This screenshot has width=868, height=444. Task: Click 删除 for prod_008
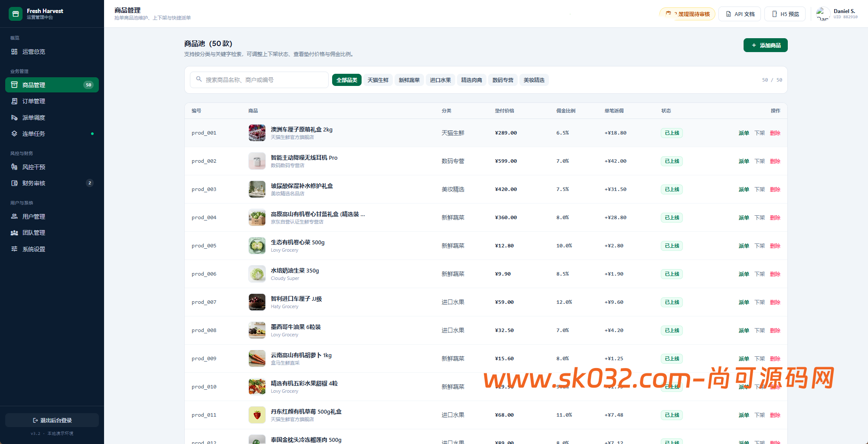(775, 330)
